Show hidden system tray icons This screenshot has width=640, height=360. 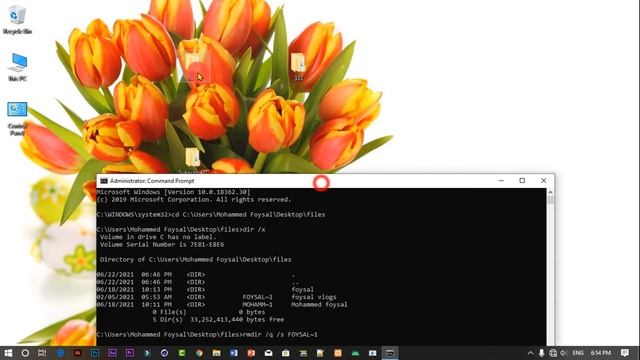530,353
